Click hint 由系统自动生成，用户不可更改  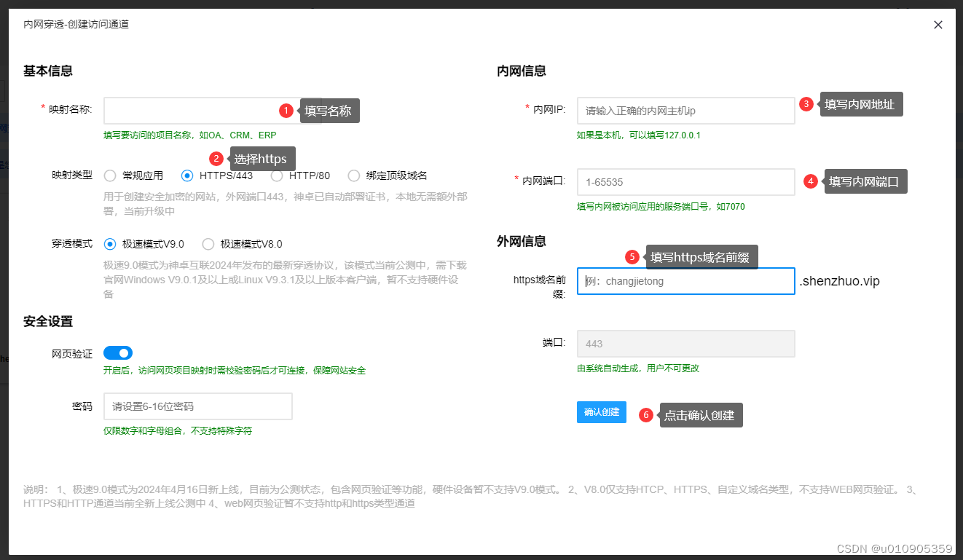tap(638, 368)
